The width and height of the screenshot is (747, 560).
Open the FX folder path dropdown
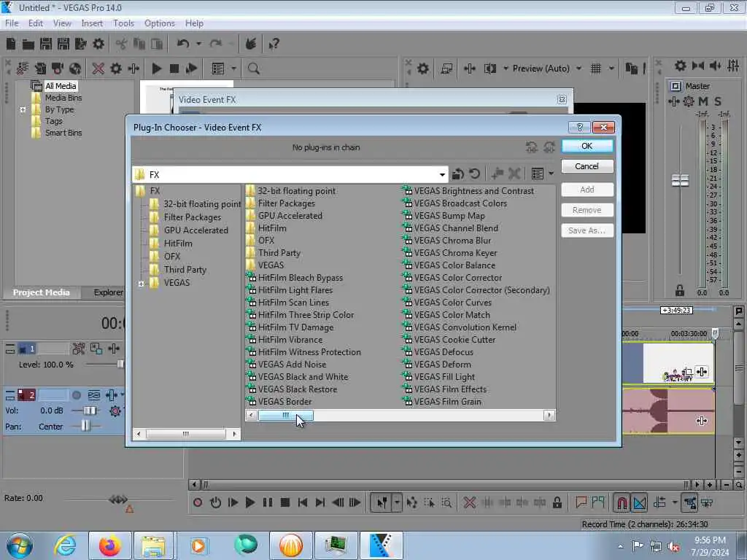(442, 175)
